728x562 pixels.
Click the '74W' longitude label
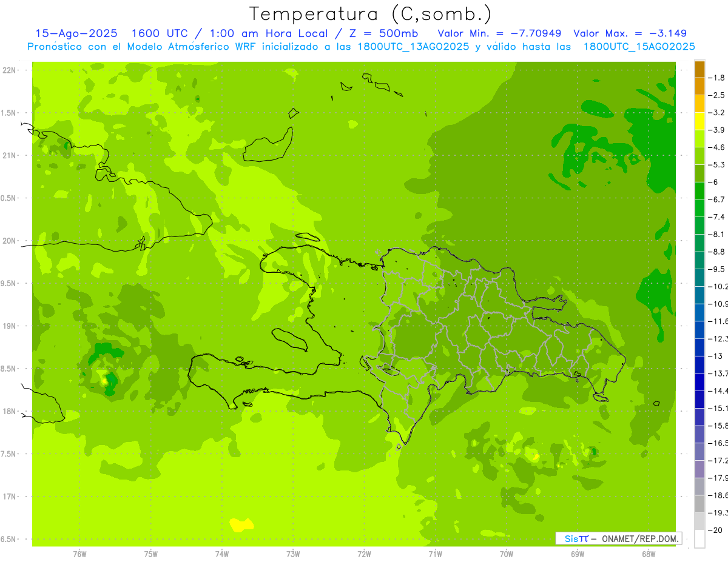click(222, 554)
